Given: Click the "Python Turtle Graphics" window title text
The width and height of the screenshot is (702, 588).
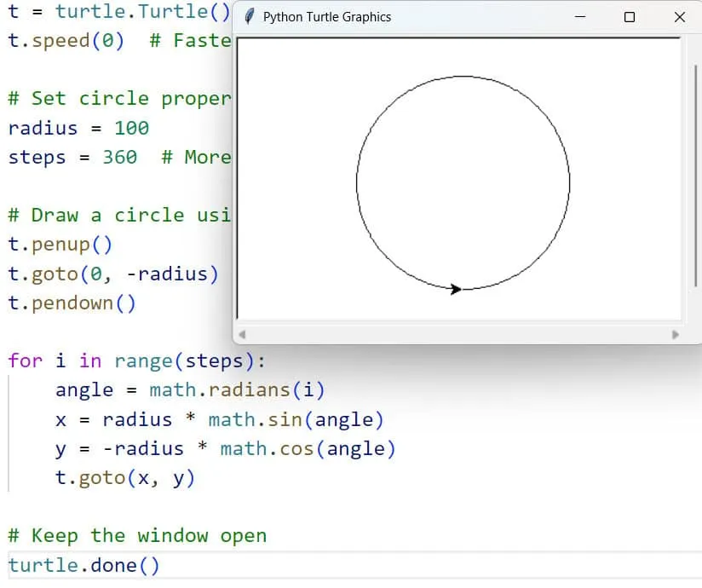Looking at the screenshot, I should click(x=327, y=17).
